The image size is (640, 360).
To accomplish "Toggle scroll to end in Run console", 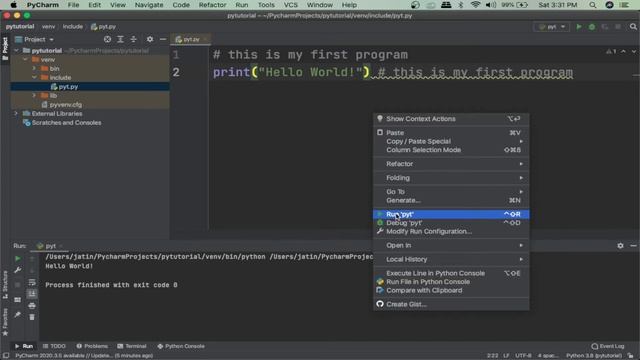I will pyautogui.click(x=32, y=293).
